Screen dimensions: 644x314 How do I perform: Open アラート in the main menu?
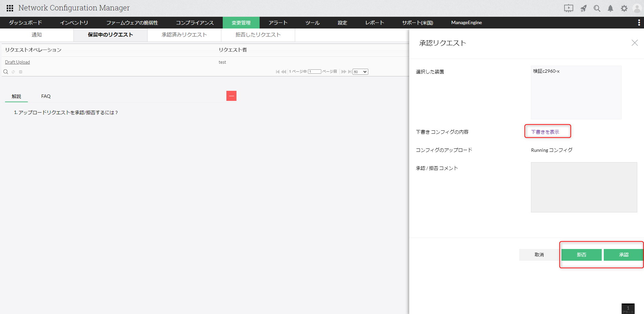tap(278, 22)
